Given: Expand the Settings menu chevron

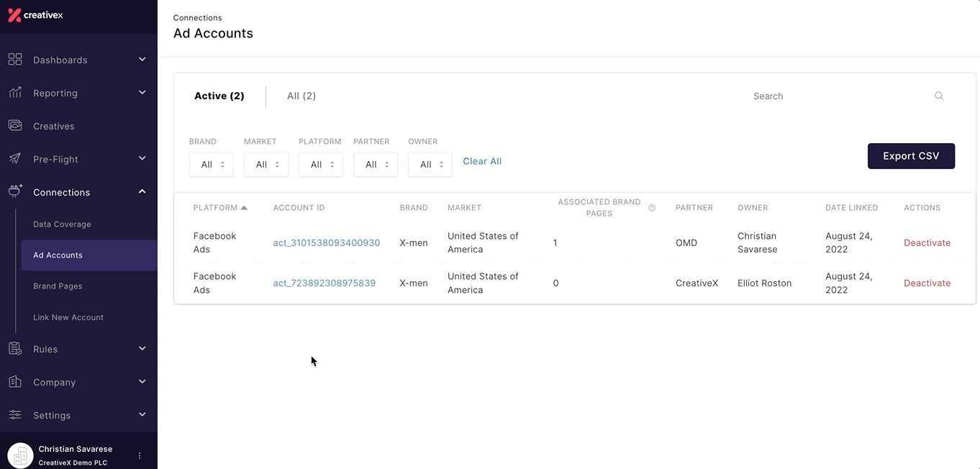Looking at the screenshot, I should (x=142, y=414).
